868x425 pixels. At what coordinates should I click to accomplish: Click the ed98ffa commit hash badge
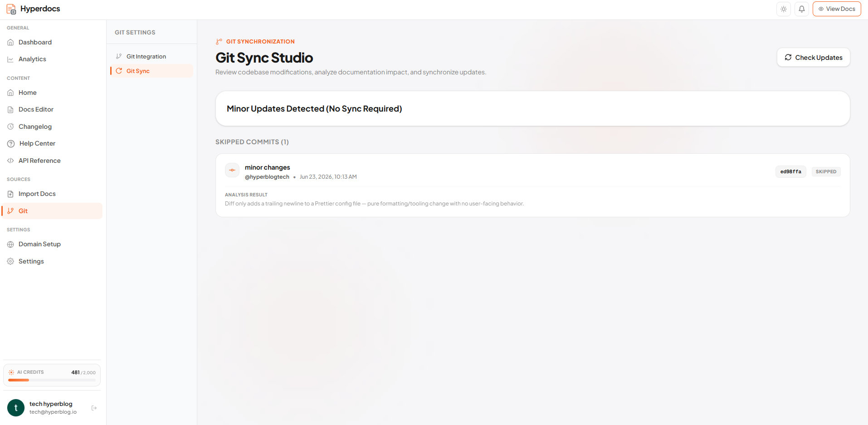click(x=790, y=171)
